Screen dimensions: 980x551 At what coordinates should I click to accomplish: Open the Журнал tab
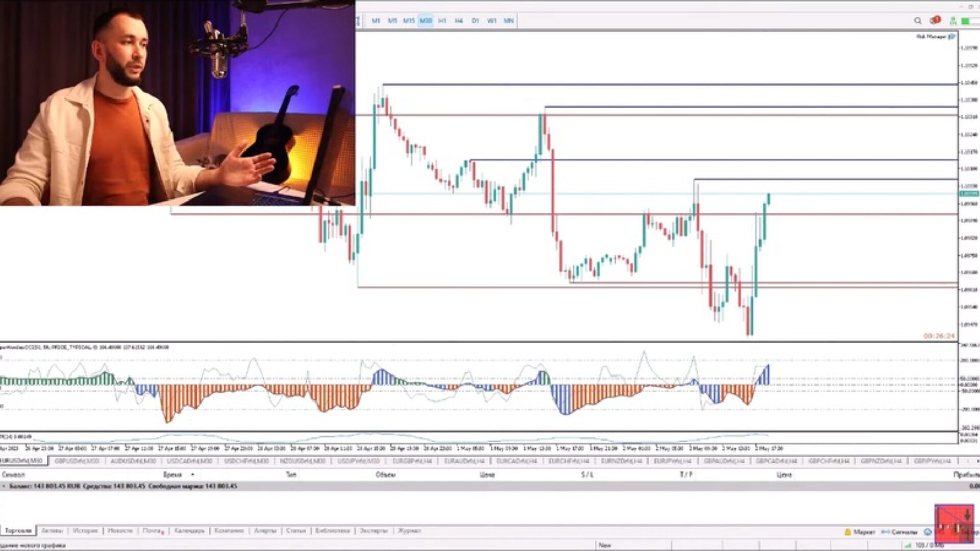tap(409, 531)
